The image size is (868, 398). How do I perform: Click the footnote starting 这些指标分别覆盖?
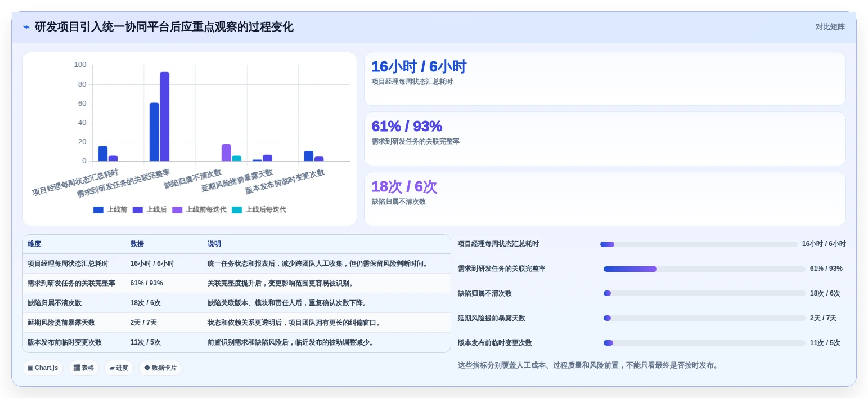tap(589, 365)
